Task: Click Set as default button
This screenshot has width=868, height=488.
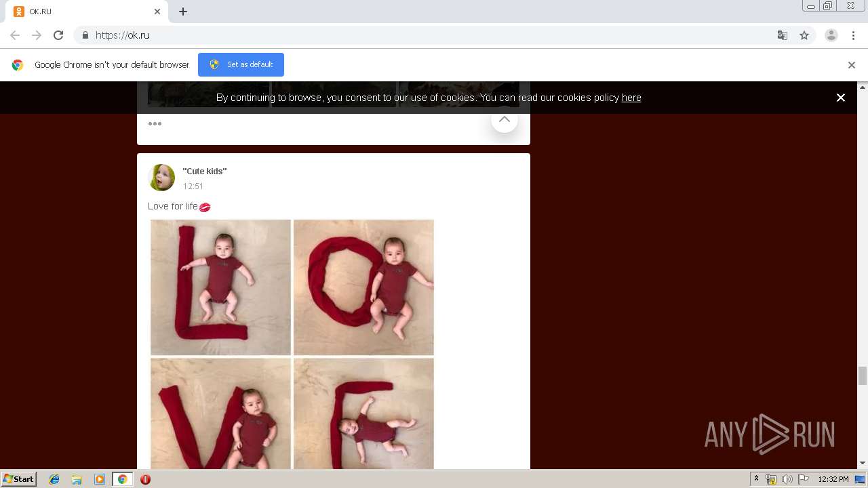Action: click(241, 64)
